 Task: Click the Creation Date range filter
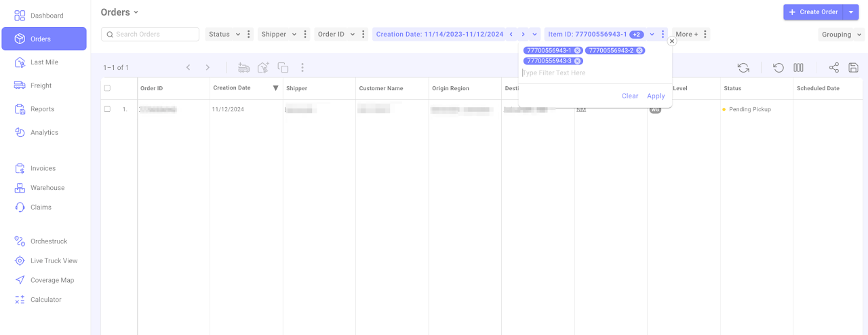(439, 34)
